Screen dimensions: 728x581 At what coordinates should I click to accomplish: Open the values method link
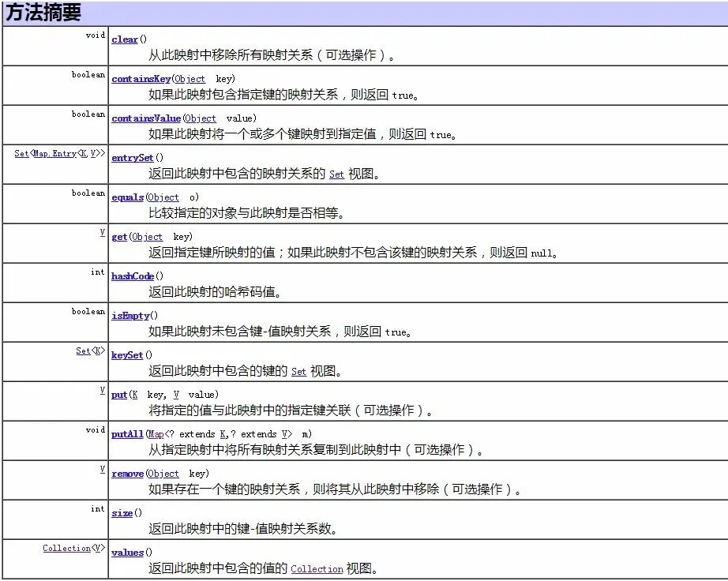click(x=128, y=553)
